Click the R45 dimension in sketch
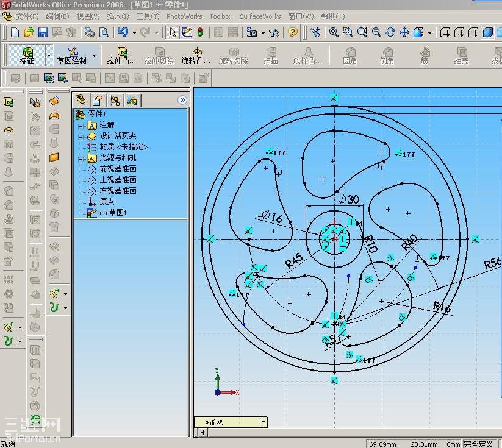 293,260
